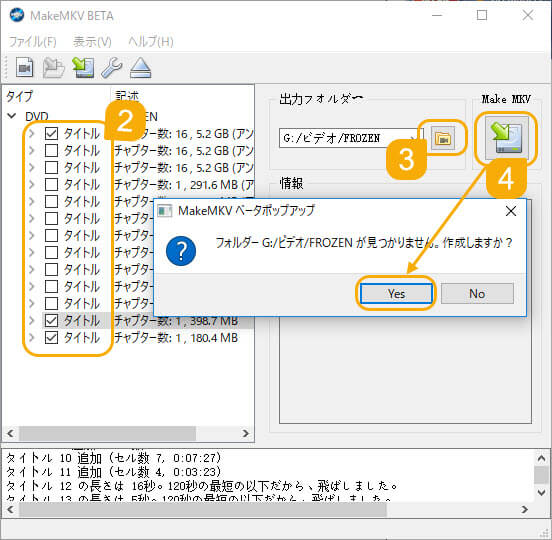552x540 pixels.
Task: Decline folder creation with No
Action: tap(477, 293)
